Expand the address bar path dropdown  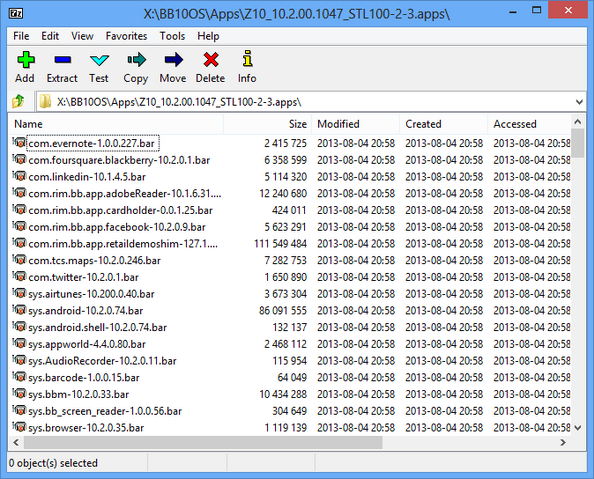[x=579, y=102]
